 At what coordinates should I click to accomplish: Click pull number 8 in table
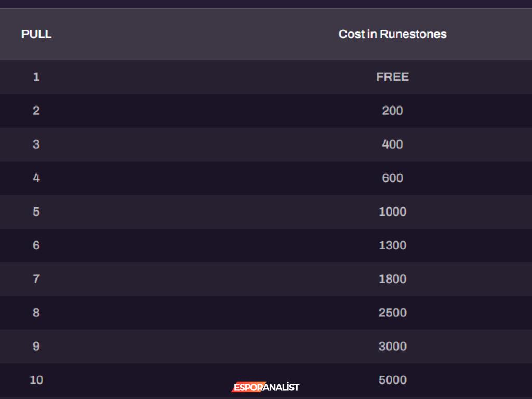36,313
